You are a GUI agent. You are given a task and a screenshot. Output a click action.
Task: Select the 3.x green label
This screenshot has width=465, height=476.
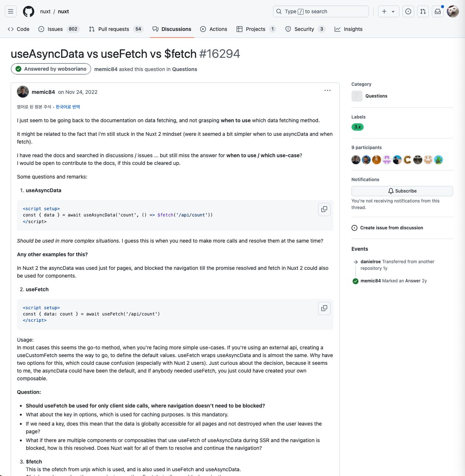(357, 127)
